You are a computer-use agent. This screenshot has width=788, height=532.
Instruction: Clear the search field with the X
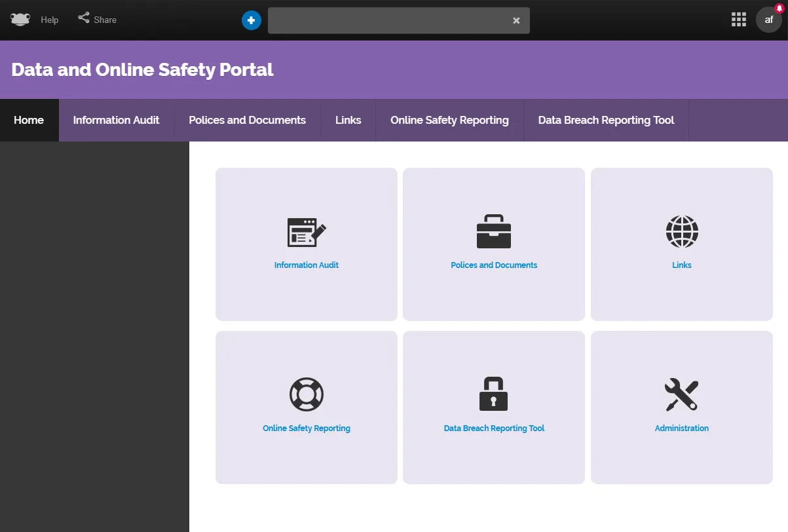tap(516, 20)
